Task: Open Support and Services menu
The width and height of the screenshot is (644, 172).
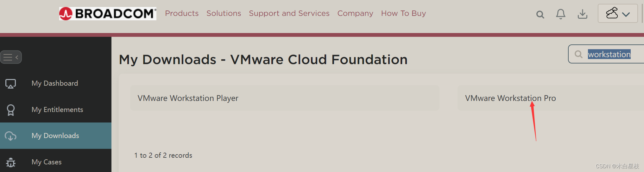Action: tap(289, 13)
